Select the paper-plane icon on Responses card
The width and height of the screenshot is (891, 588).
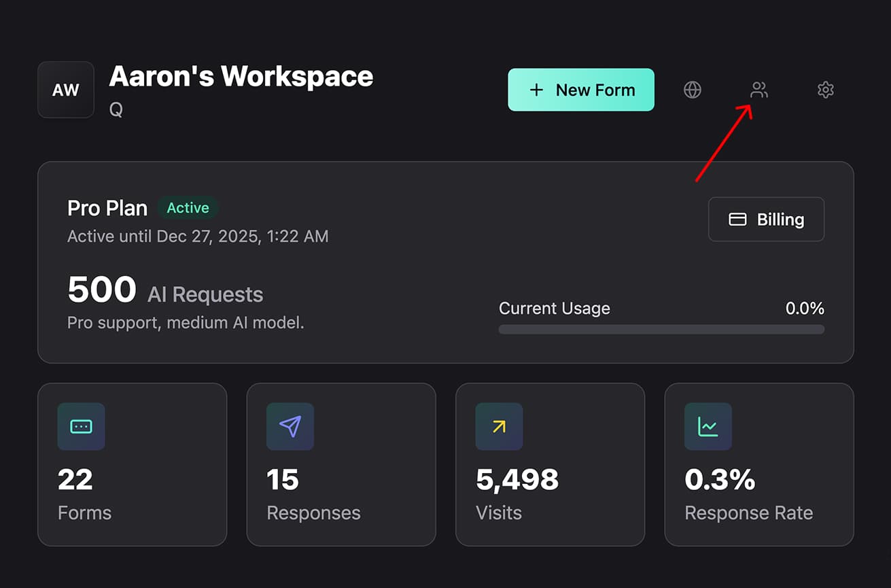[290, 426]
